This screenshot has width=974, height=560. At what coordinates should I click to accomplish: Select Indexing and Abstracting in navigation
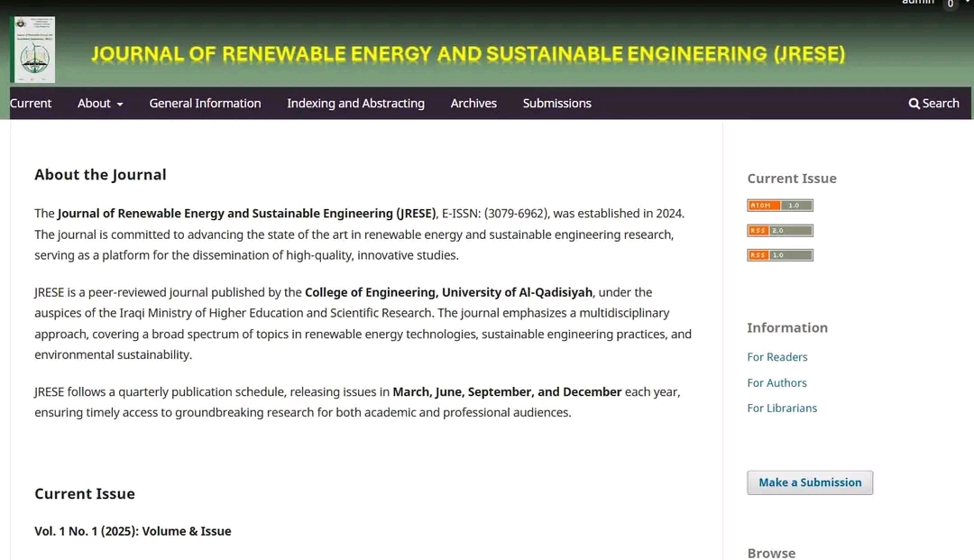[x=355, y=104]
